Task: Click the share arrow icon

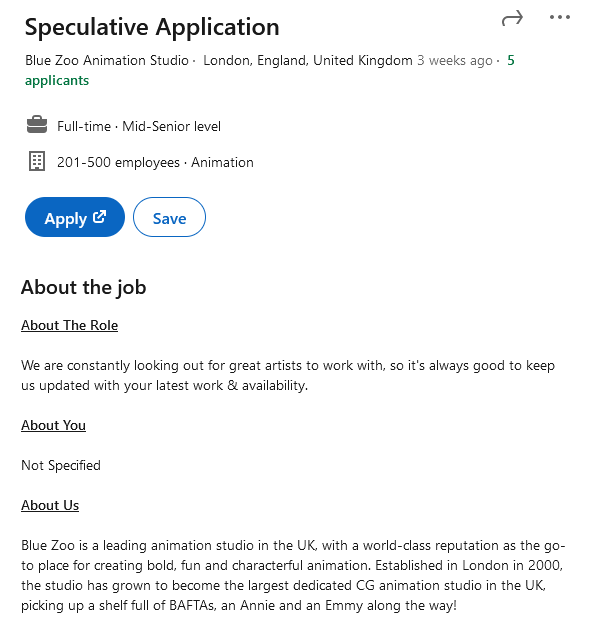Action: click(x=512, y=18)
